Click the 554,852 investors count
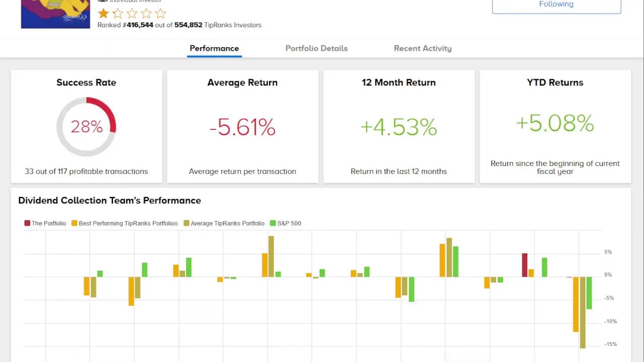Screen dimensions: 644x362 [x=188, y=25]
